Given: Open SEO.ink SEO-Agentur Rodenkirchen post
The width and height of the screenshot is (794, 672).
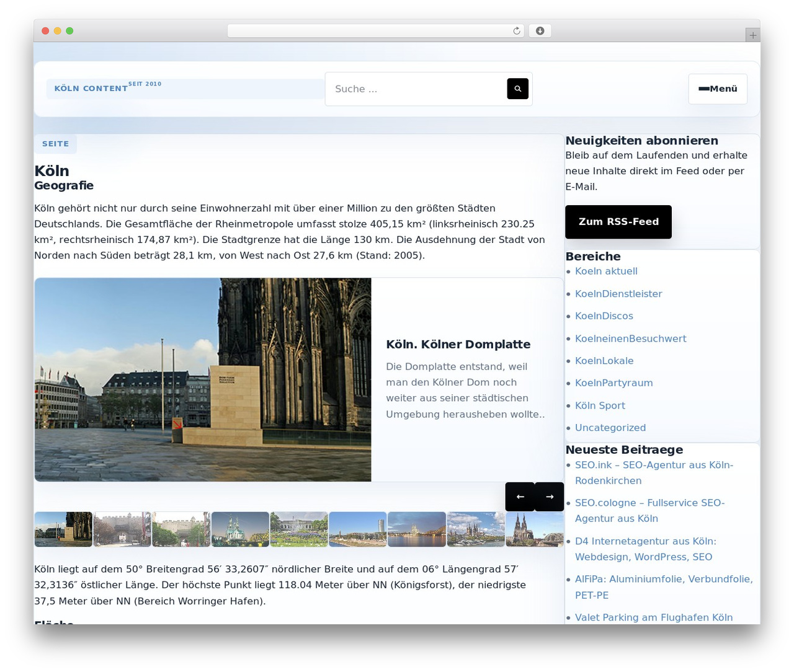Looking at the screenshot, I should point(654,472).
